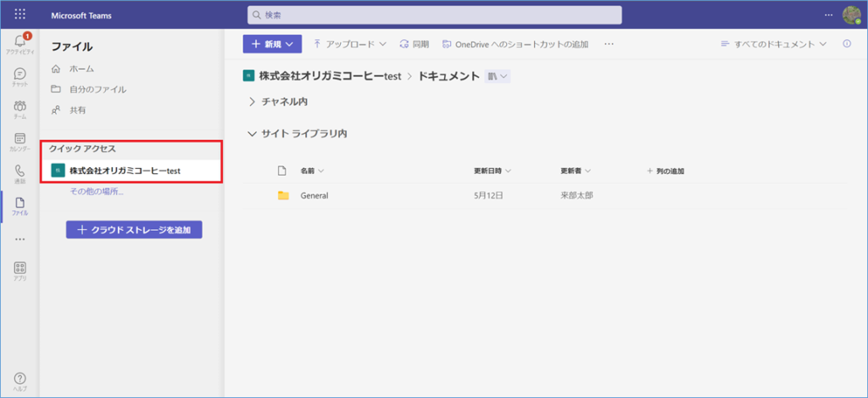Click the Help question mark icon

click(19, 380)
